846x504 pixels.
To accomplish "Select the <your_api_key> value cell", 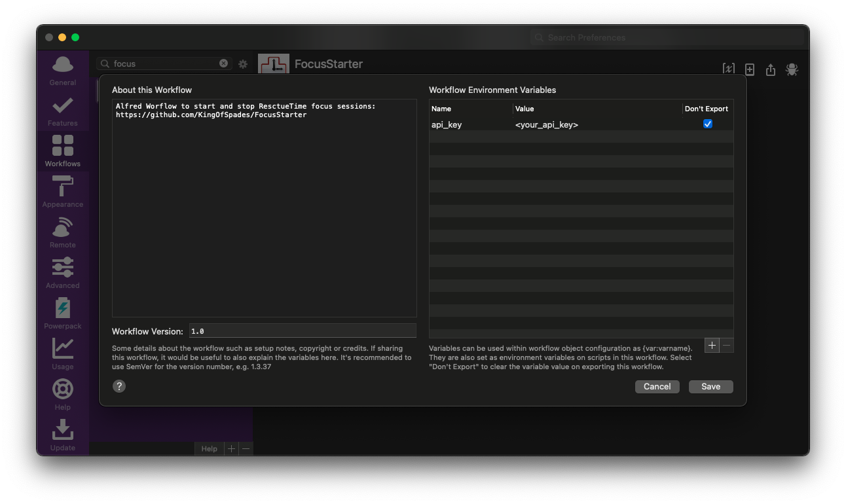I will coord(597,124).
